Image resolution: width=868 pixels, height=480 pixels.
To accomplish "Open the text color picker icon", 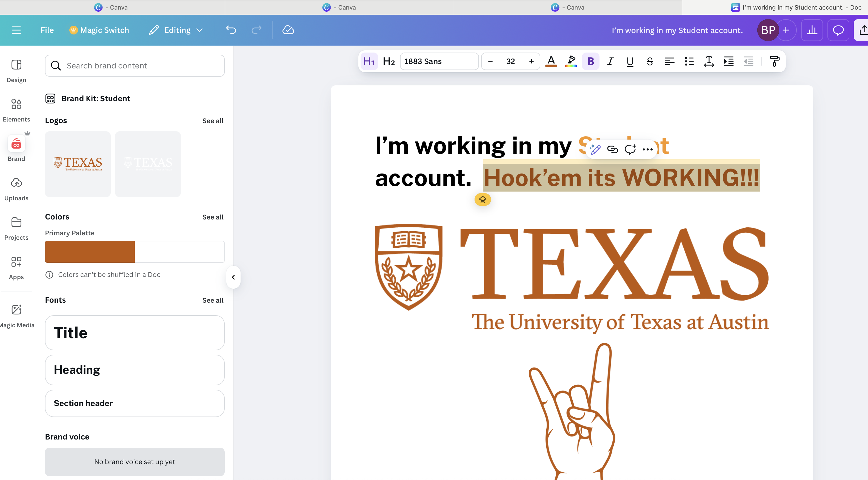I will 551,61.
